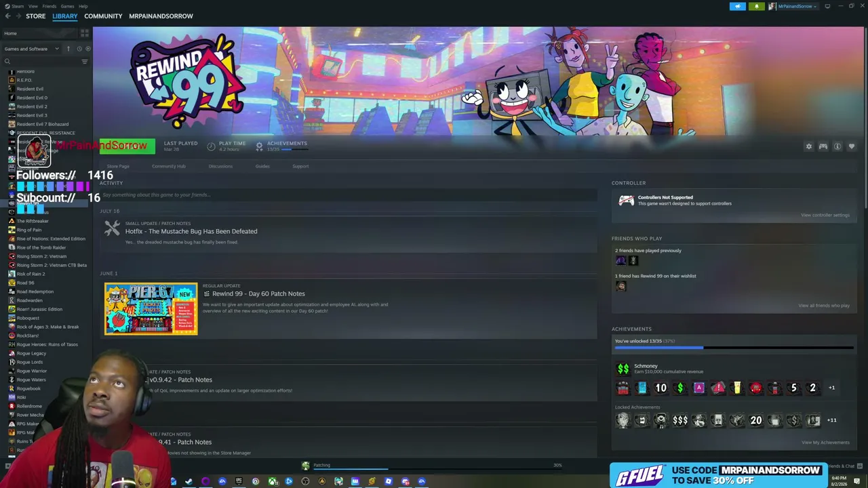Image resolution: width=868 pixels, height=488 pixels.
Task: Expand the Games and Software dropdown
Action: [x=32, y=49]
